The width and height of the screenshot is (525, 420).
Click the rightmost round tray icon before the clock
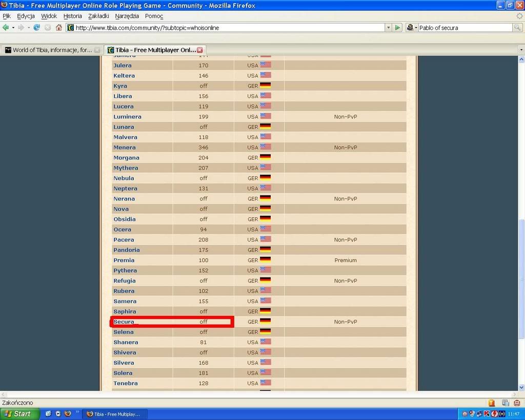[502, 414]
